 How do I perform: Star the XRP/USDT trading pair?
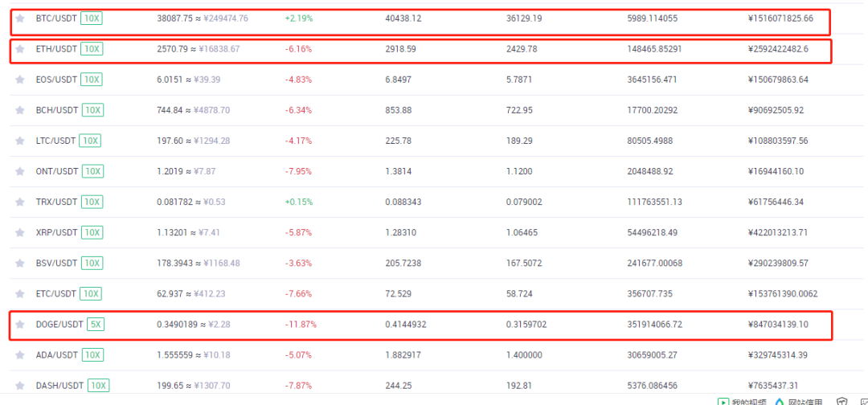pyautogui.click(x=20, y=232)
